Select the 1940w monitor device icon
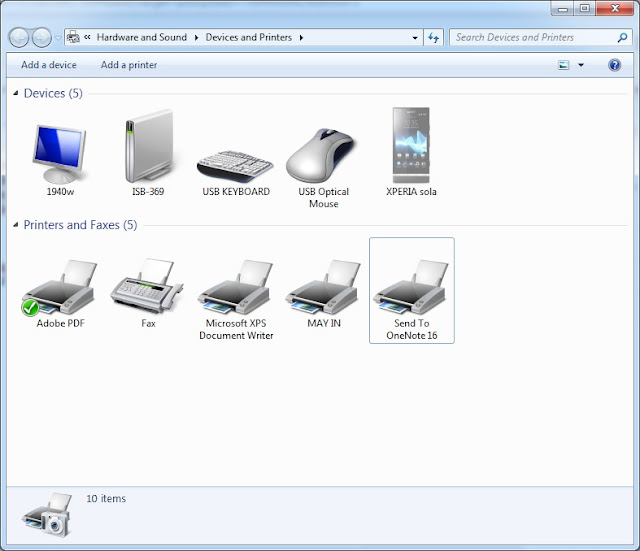640x551 pixels. [60, 154]
